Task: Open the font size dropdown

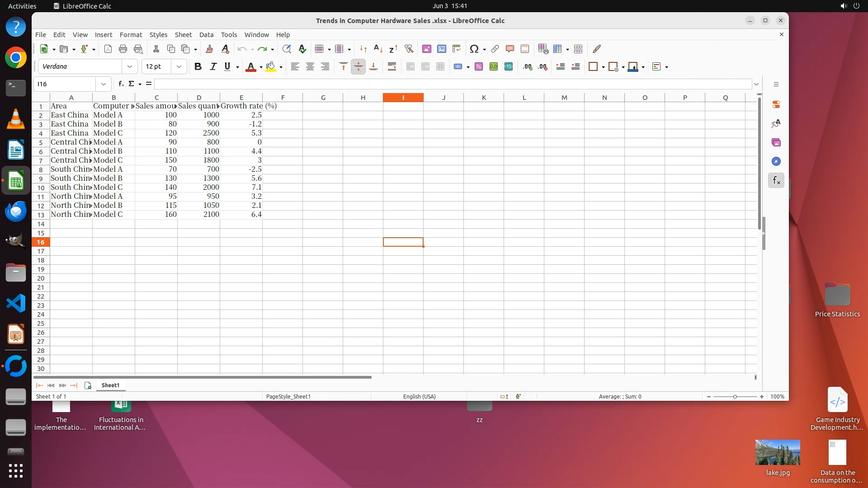Action: point(179,66)
